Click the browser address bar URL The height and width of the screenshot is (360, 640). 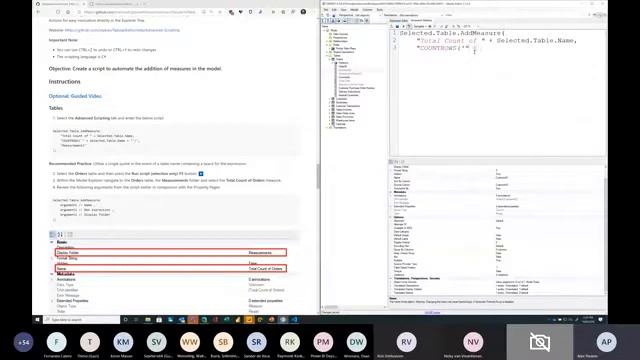point(139,12)
